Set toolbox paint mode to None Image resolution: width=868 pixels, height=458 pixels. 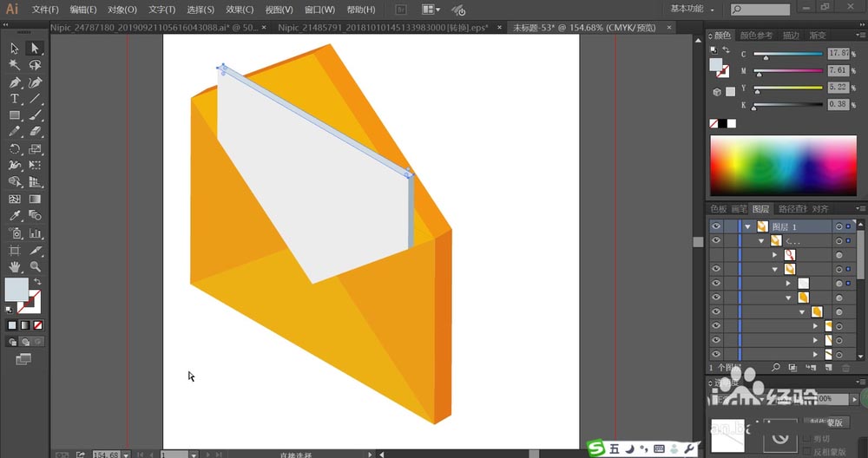pyautogui.click(x=38, y=325)
